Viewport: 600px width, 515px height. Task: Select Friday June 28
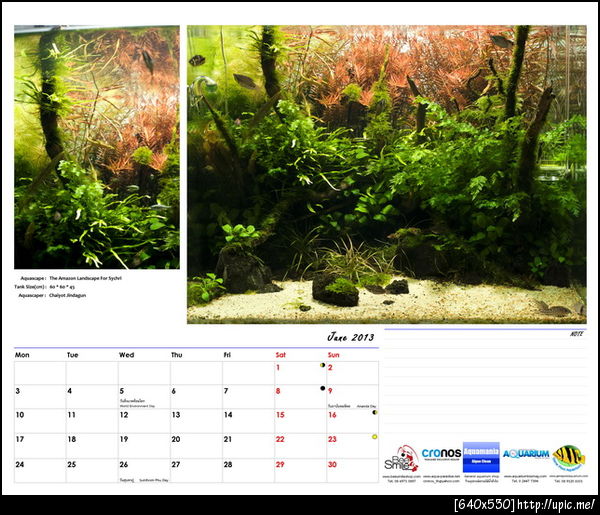click(x=248, y=471)
